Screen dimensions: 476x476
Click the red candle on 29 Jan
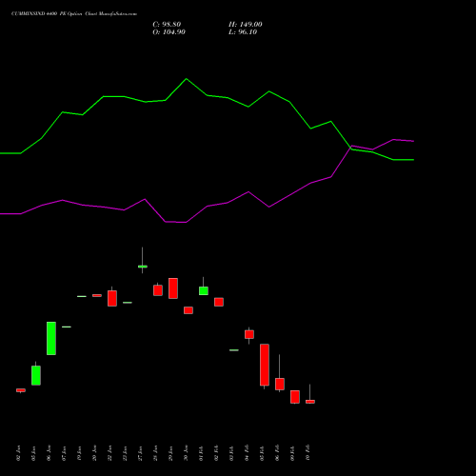coord(173,288)
